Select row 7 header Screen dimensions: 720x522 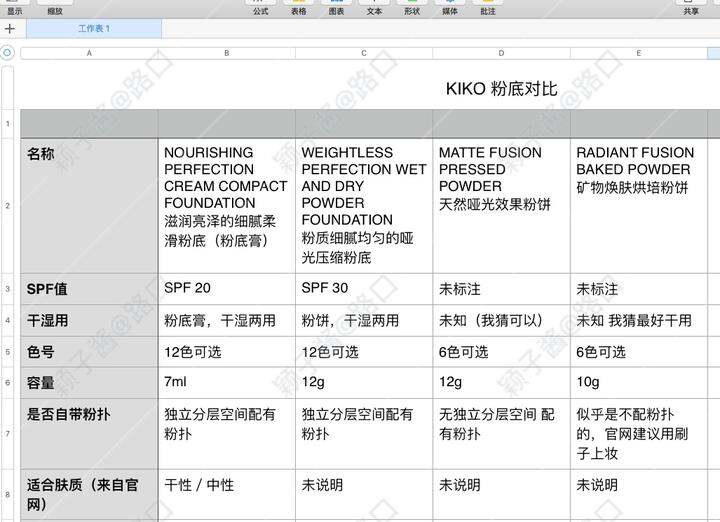pyautogui.click(x=7, y=433)
